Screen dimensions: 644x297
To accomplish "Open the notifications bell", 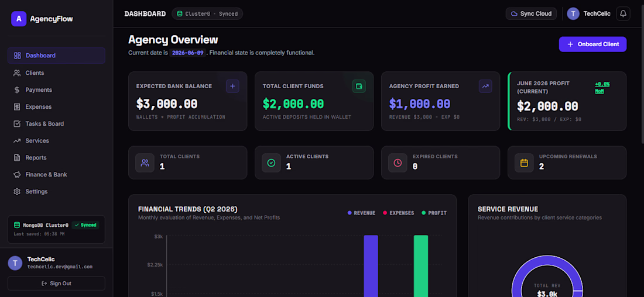I will pyautogui.click(x=623, y=13).
